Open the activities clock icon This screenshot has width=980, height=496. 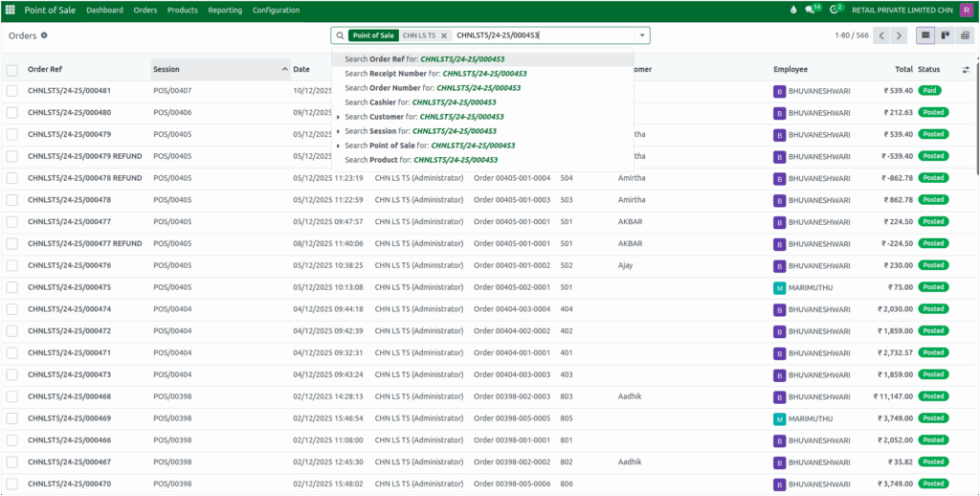[836, 10]
